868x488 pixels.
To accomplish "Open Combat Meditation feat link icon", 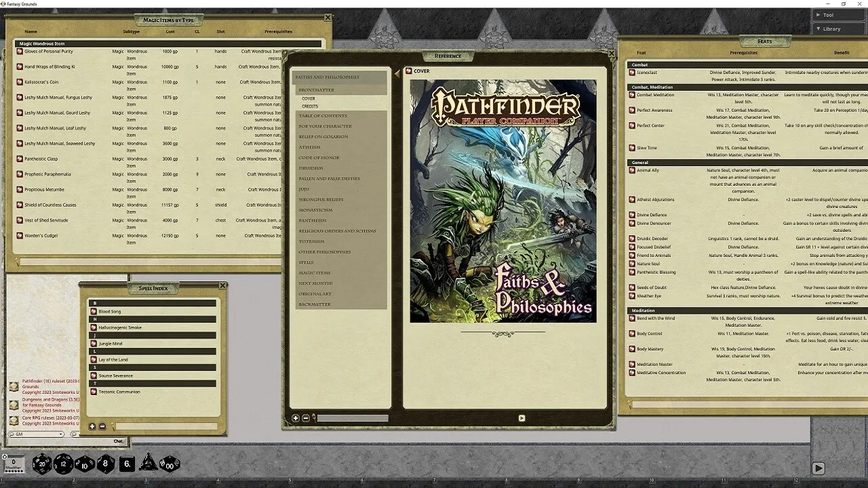I will (x=632, y=95).
